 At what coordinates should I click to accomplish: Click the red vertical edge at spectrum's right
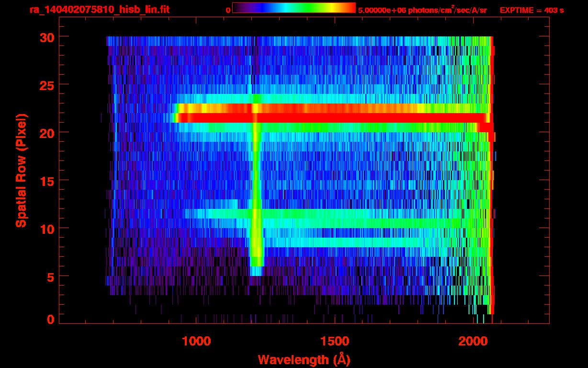491,175
